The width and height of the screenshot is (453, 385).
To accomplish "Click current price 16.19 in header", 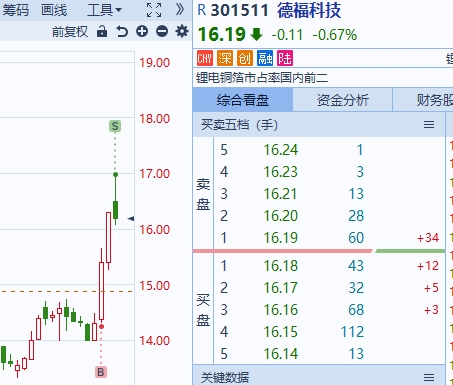I will pos(222,35).
